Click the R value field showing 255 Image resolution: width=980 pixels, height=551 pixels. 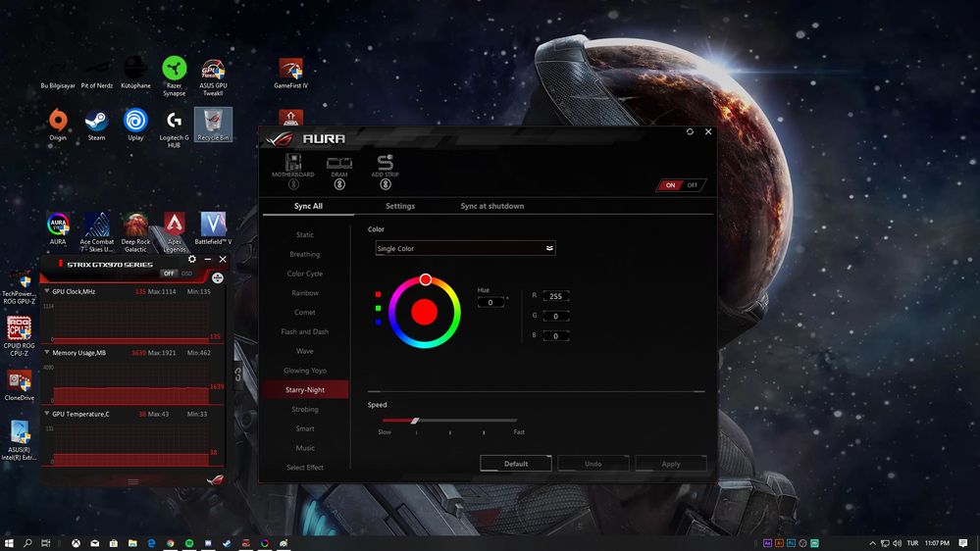pyautogui.click(x=555, y=296)
